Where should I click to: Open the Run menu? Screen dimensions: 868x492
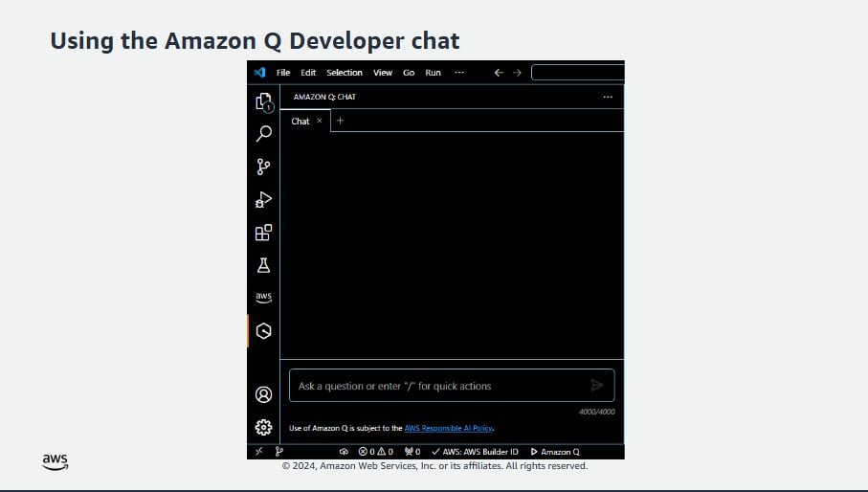point(433,73)
